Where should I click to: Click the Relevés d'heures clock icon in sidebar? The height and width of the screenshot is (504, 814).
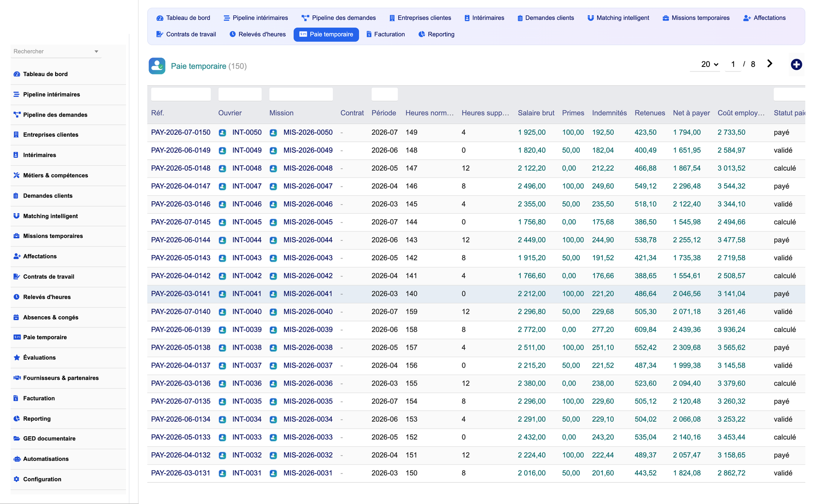[x=17, y=297]
